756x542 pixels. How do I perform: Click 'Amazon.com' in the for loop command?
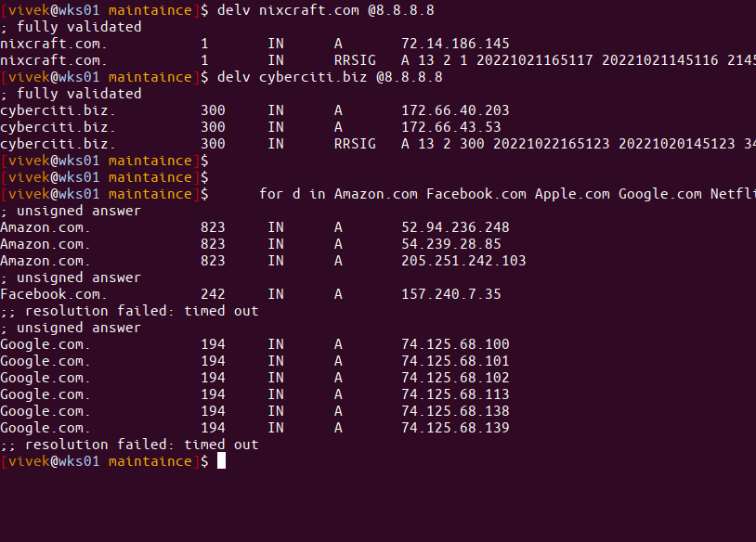tap(376, 194)
